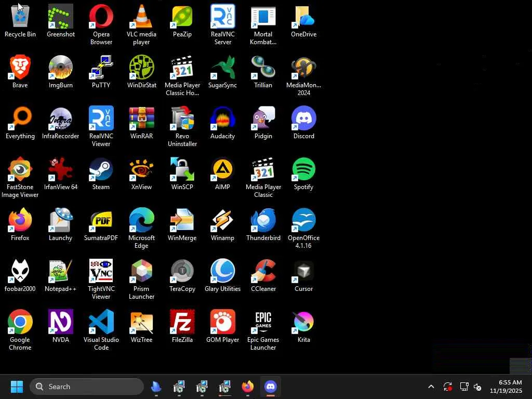Expand the hidden system tray icons
The image size is (532, 399).
pos(431,387)
